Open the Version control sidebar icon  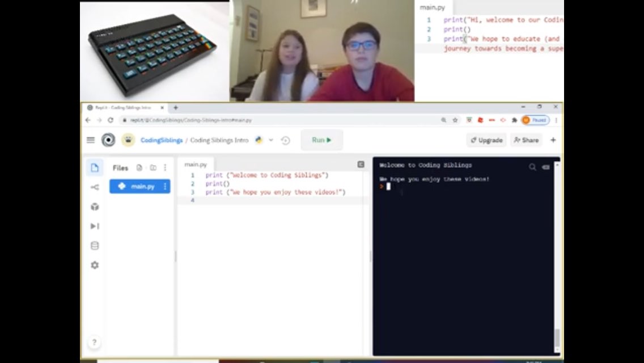point(95,188)
